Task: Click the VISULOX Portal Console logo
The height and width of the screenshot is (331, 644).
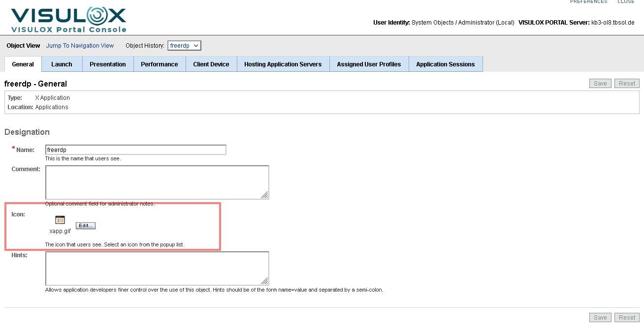Action: 68,20
